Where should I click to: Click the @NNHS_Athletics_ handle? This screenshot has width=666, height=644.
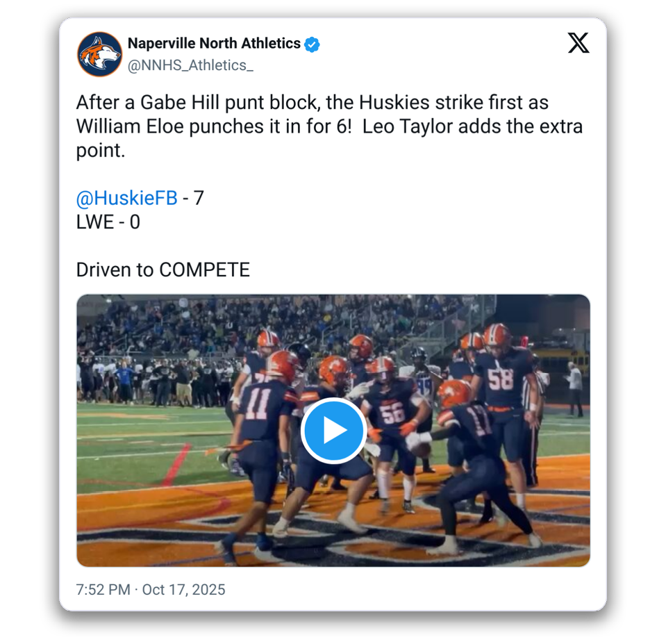(x=190, y=65)
